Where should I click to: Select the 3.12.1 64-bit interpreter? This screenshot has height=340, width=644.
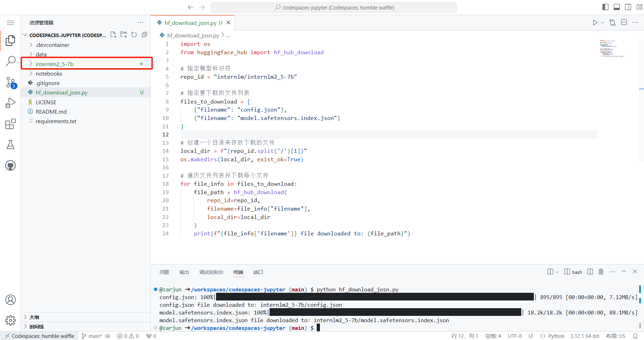[x=585, y=336]
